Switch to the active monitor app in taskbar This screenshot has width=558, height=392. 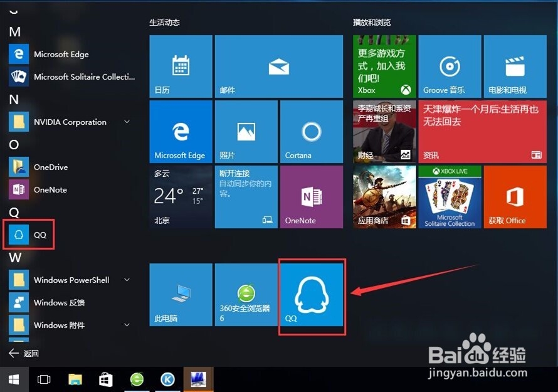point(199,379)
